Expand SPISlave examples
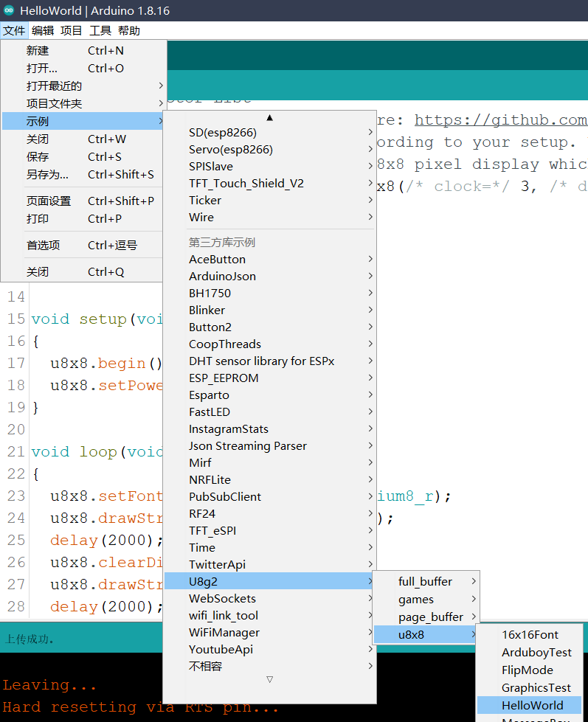Screen dimensions: 588x722 [270, 166]
